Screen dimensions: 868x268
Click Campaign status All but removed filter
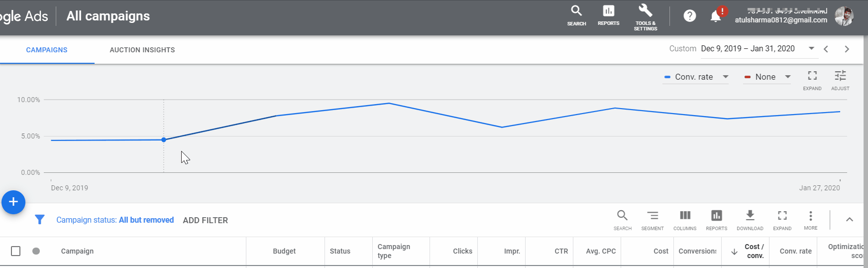point(114,220)
